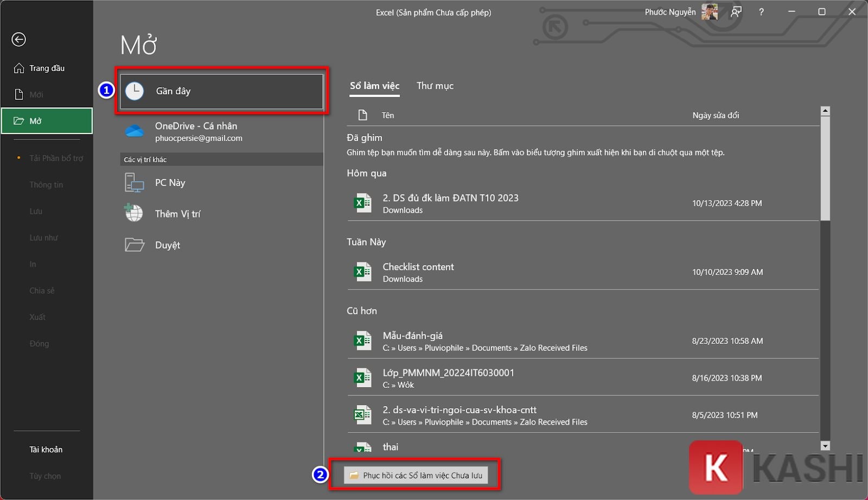Click the PC Này computer icon
The height and width of the screenshot is (500, 868).
point(134,183)
